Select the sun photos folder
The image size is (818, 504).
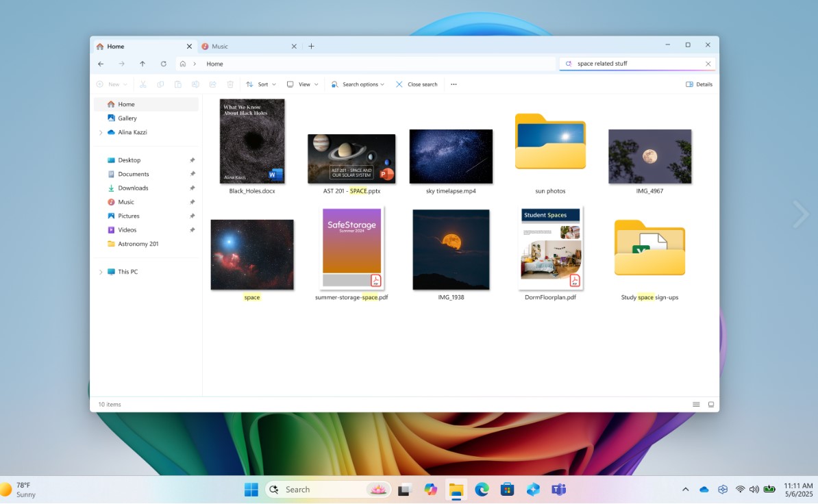[x=550, y=142]
